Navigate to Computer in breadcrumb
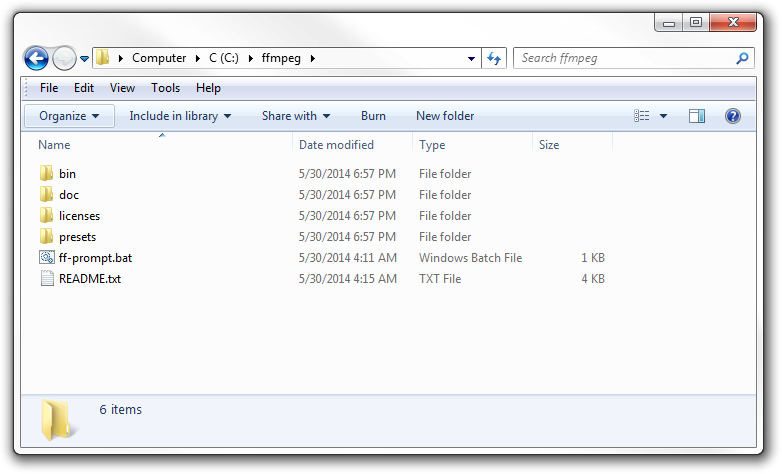This screenshot has width=782, height=474. [x=159, y=58]
